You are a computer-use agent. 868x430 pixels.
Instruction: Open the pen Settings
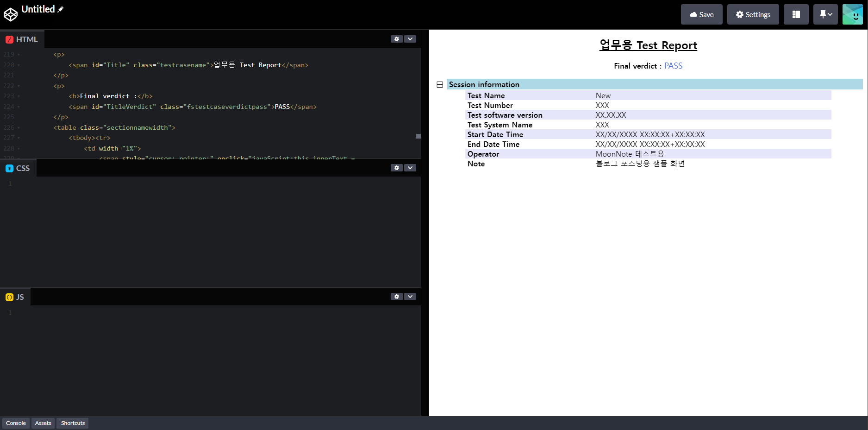[x=753, y=14]
